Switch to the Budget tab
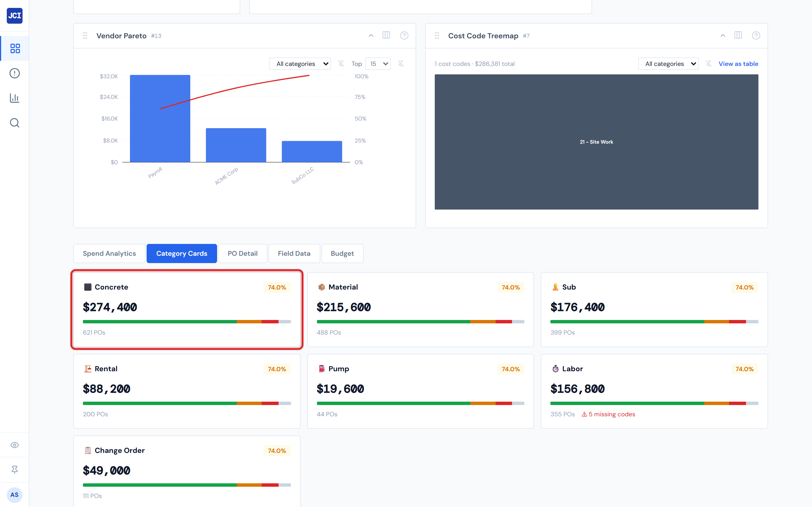Screen dimensions: 812x507 click(x=342, y=253)
